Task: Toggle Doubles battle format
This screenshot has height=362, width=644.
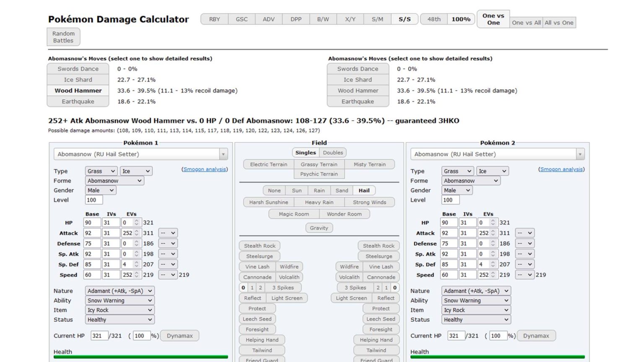Action: click(333, 153)
